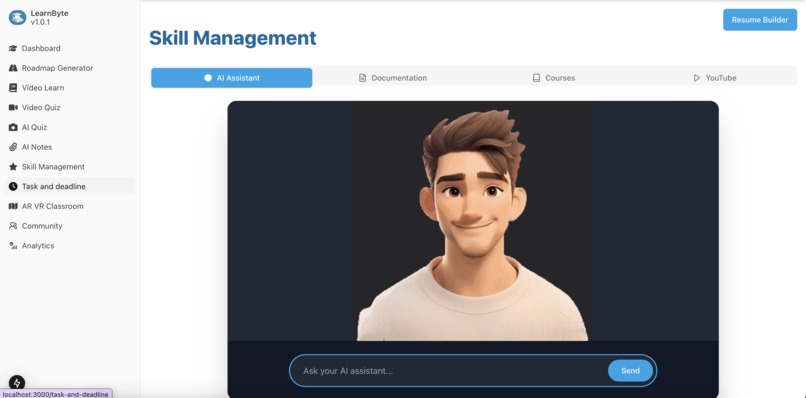Open Task and deadline page
806x398 pixels.
70,186
